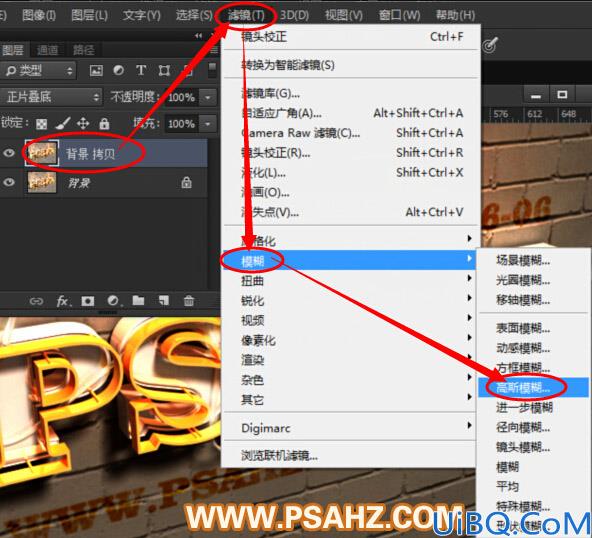Lock all padlock icon in lock row
592x538 pixels.
104,123
